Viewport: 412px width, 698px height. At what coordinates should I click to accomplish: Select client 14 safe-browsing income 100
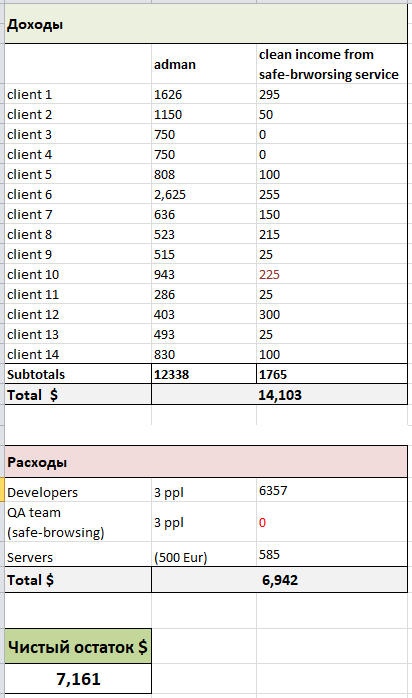(x=331, y=354)
